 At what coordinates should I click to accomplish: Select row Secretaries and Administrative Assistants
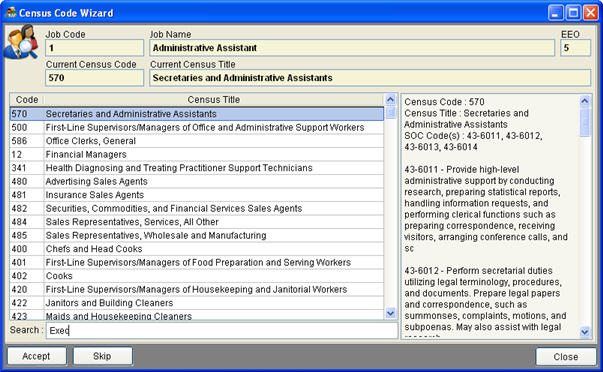(197, 114)
